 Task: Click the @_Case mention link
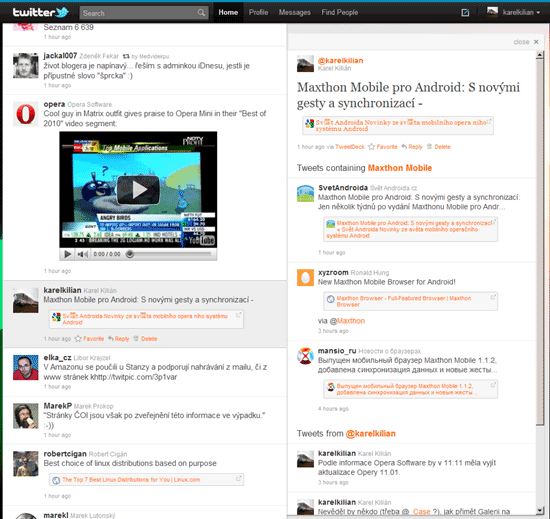point(416,512)
